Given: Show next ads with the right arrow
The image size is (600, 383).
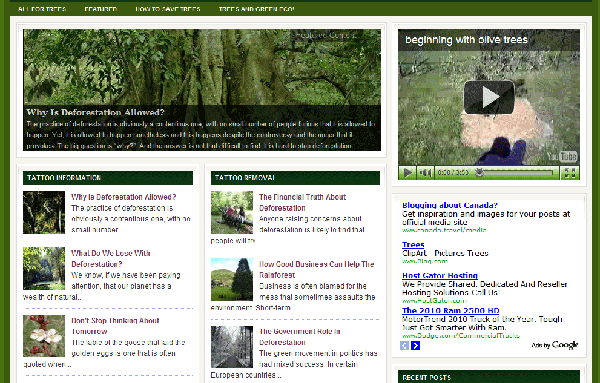Looking at the screenshot, I should click(x=416, y=346).
